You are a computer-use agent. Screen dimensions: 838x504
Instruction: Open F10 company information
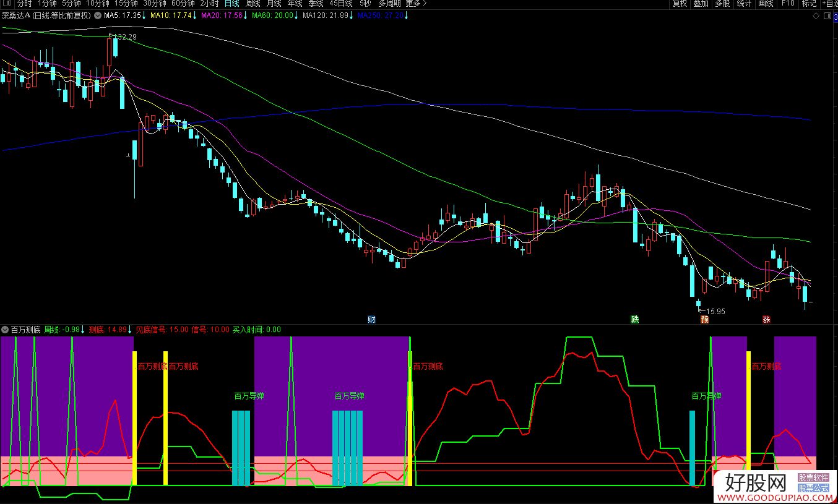point(787,4)
